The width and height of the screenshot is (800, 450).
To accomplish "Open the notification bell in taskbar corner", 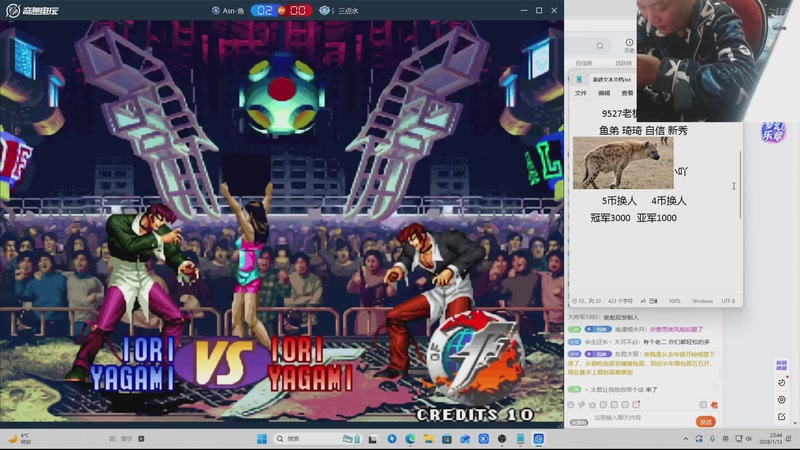I will point(789,439).
